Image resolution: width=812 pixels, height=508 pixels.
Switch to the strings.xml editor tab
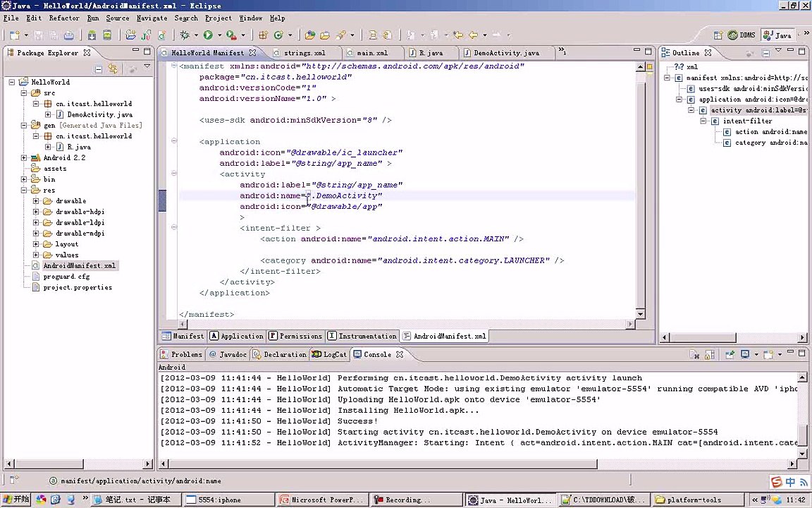click(x=304, y=53)
